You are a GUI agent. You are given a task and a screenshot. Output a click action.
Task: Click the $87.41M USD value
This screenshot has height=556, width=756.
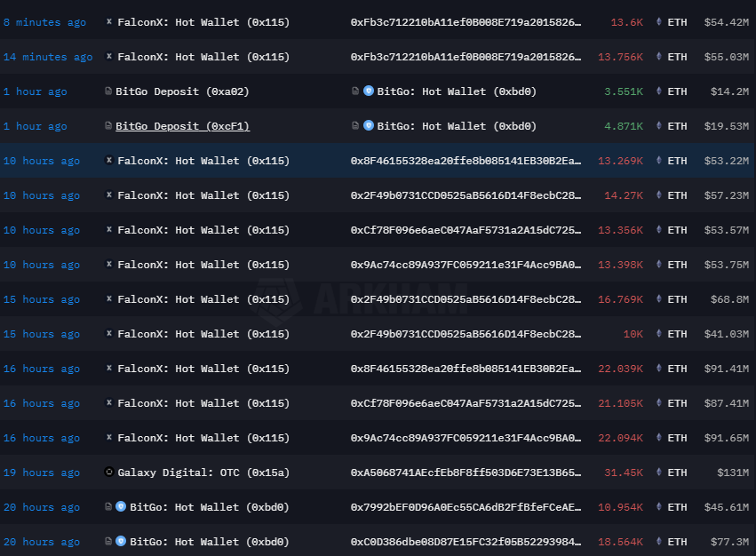727,403
